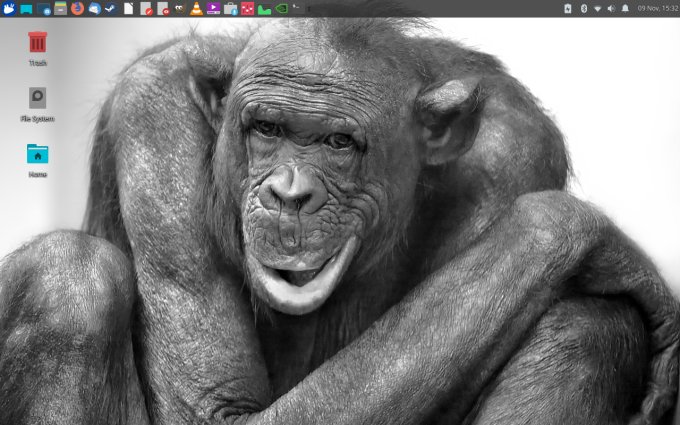Open the terminal launcher in panel
The image size is (680, 425).
click(x=297, y=8)
